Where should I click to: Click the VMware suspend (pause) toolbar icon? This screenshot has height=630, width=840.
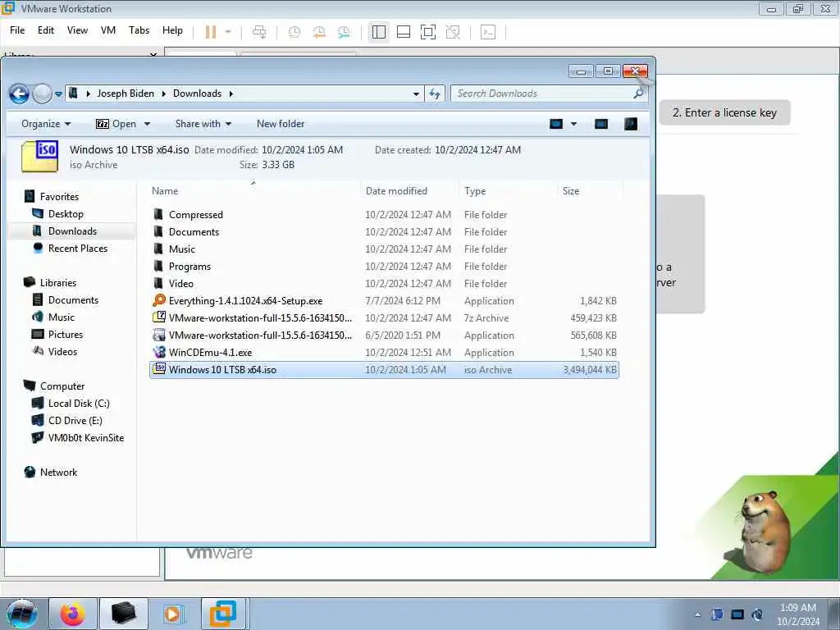pos(211,32)
